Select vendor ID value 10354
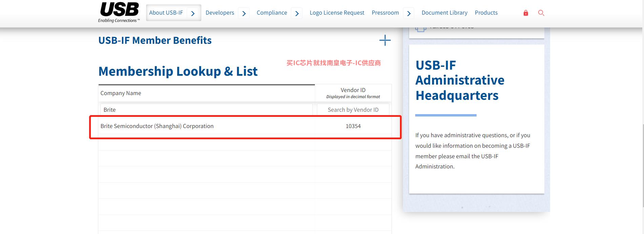 353,126
